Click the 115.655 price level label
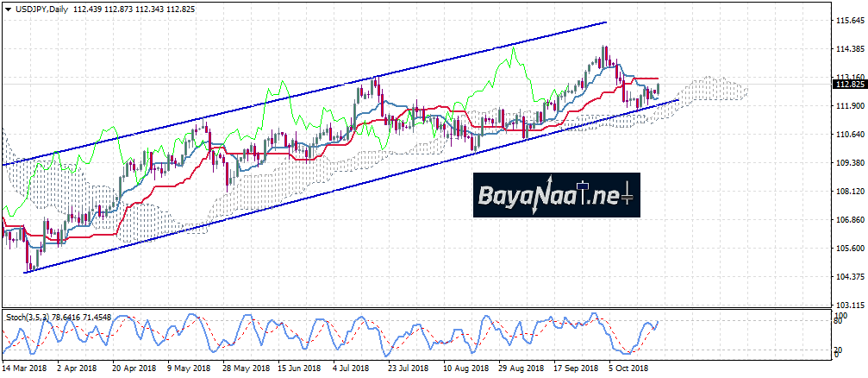The height and width of the screenshot is (378, 868). 848,20
